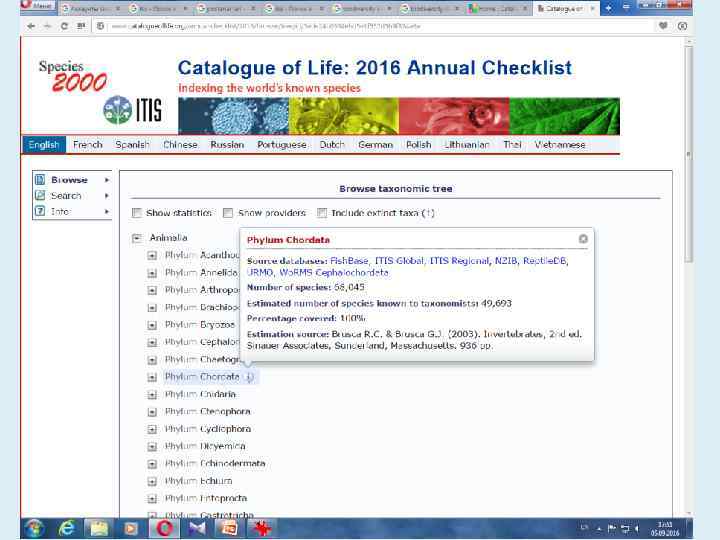
Task: Switch language to English
Action: 44,145
